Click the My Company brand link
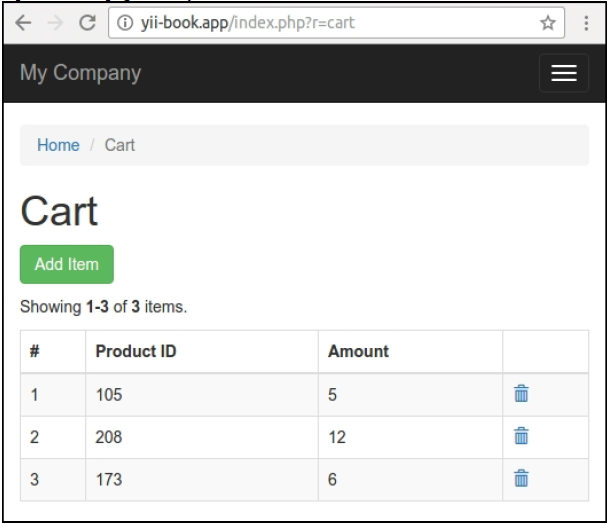The width and height of the screenshot is (609, 524). 80,73
